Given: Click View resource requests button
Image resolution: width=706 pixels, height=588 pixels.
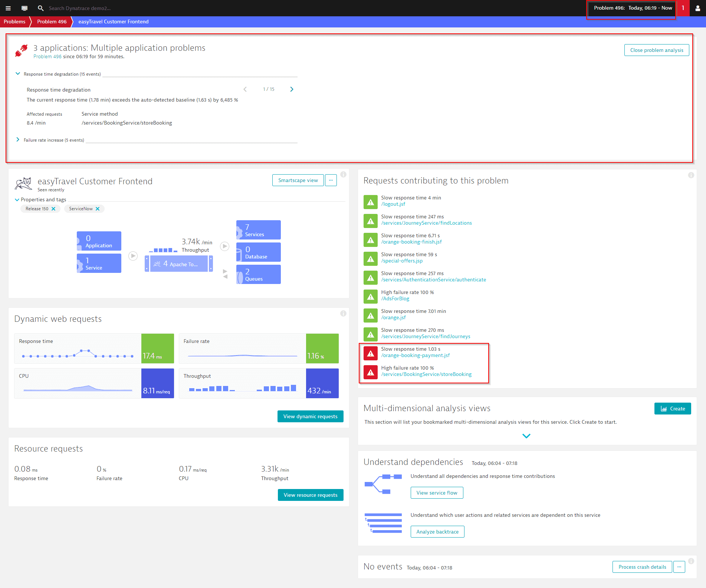Looking at the screenshot, I should pos(311,495).
